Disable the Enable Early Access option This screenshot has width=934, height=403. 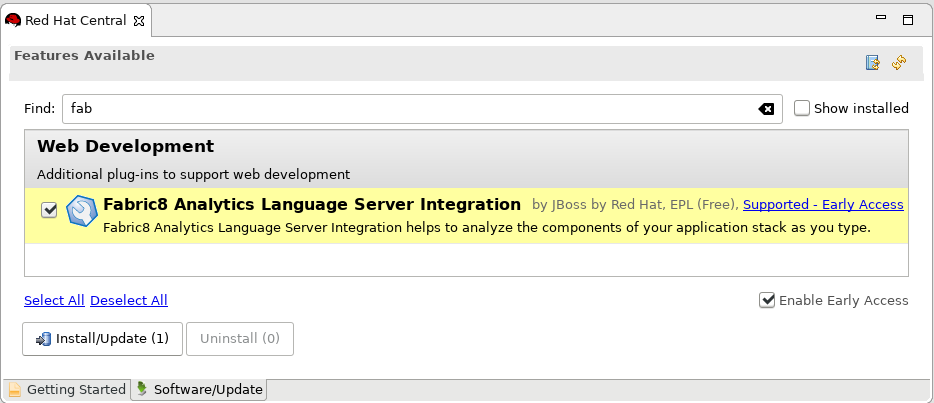click(x=767, y=300)
